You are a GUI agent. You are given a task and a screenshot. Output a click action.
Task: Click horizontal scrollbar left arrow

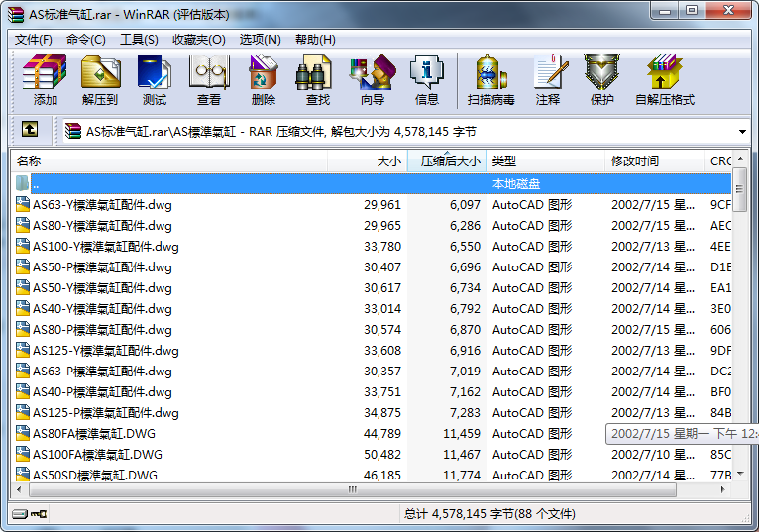[20, 489]
